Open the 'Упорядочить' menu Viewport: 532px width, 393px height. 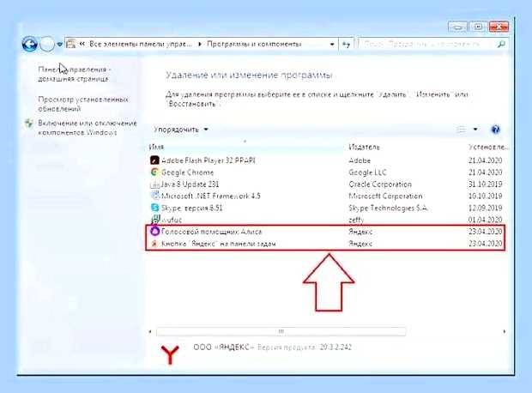(181, 130)
